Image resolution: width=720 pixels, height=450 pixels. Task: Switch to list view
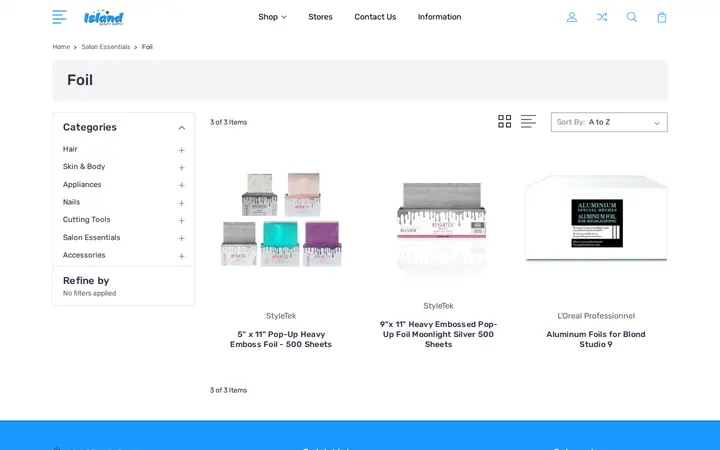528,121
